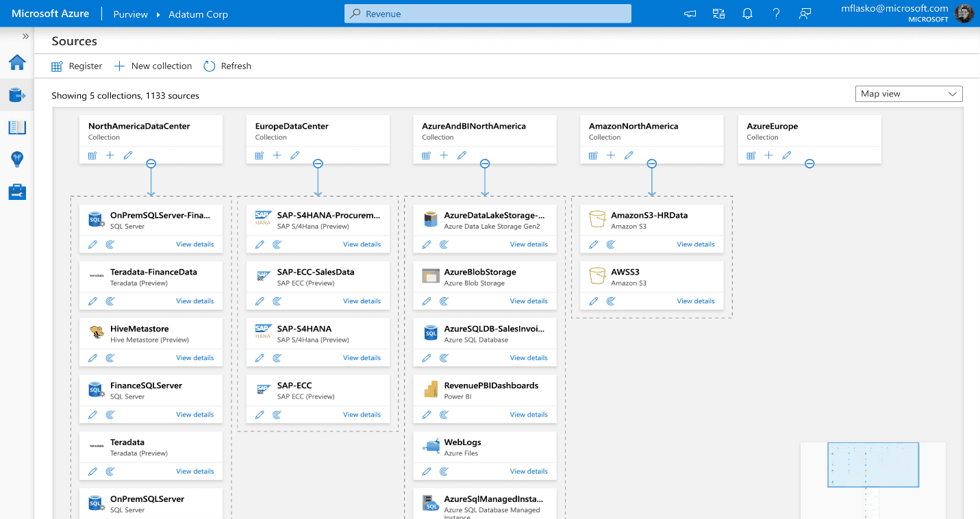Open the Glossary book icon in sidebar
This screenshot has width=980, height=519.
pyautogui.click(x=17, y=127)
